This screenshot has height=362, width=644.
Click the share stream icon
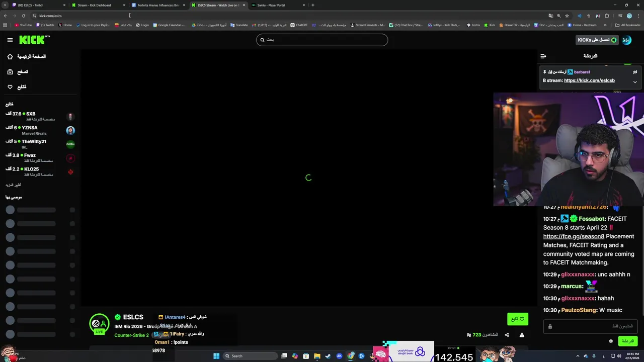[x=507, y=335]
